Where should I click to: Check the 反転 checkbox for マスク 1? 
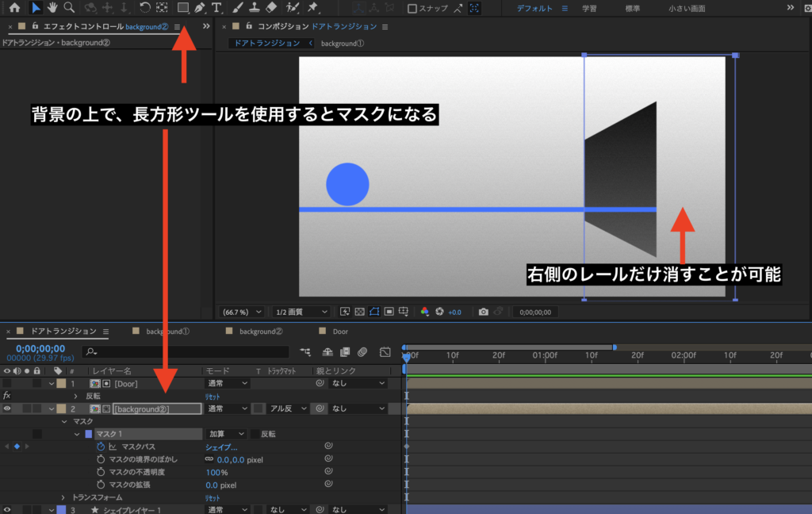(x=255, y=434)
